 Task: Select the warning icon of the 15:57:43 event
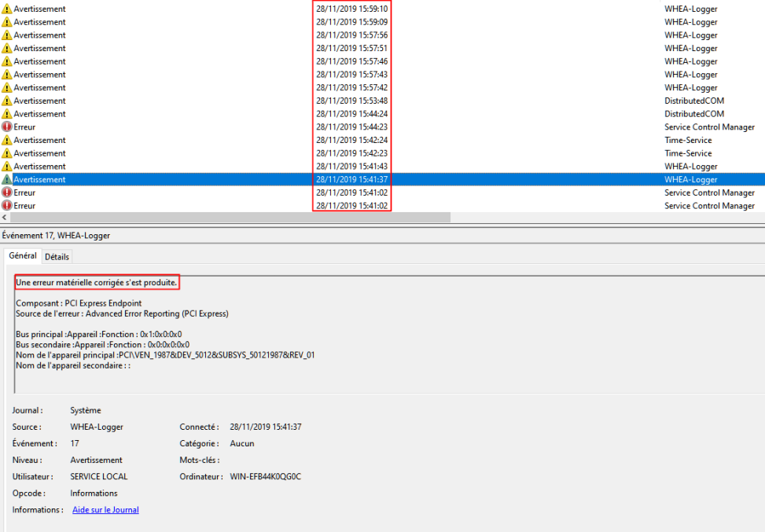(x=7, y=75)
